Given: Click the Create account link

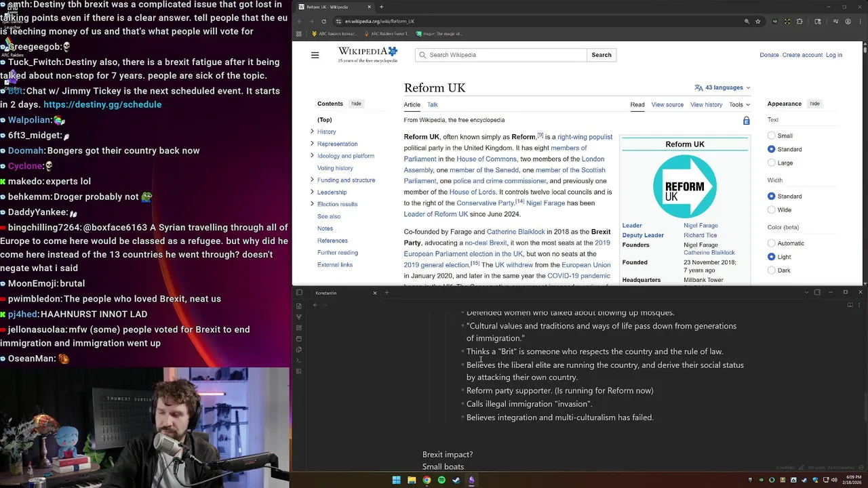Looking at the screenshot, I should [802, 55].
